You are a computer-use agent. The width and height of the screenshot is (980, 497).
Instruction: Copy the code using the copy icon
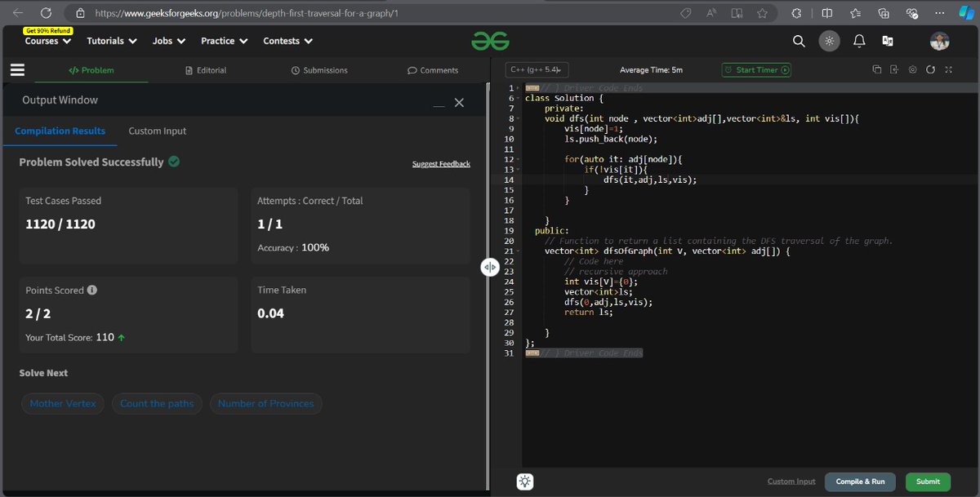(x=877, y=70)
